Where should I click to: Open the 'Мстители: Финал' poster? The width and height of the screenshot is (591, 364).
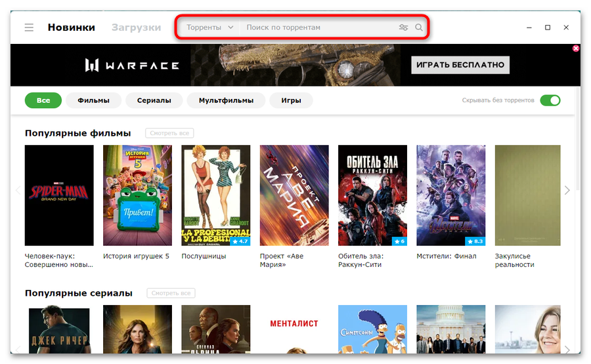(450, 195)
